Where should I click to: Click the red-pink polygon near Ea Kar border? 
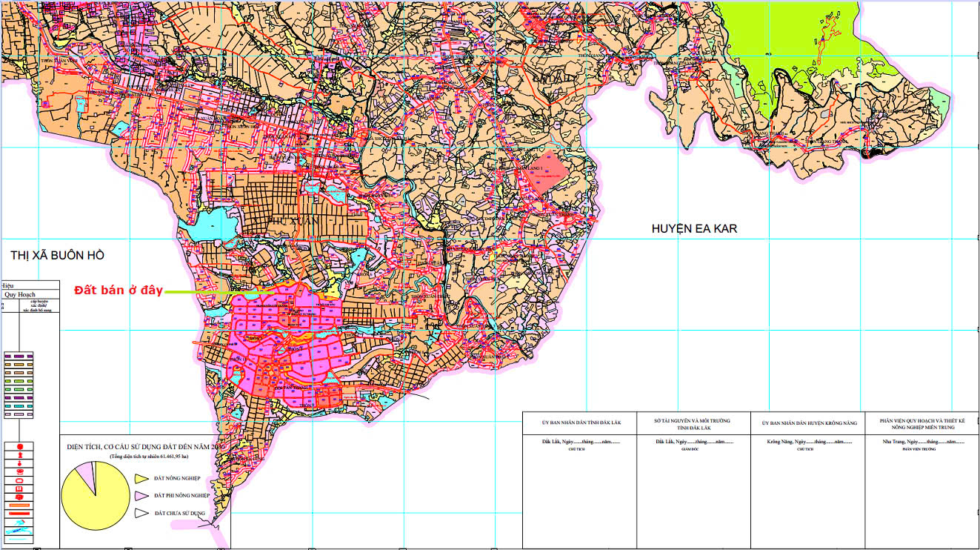coord(549,173)
